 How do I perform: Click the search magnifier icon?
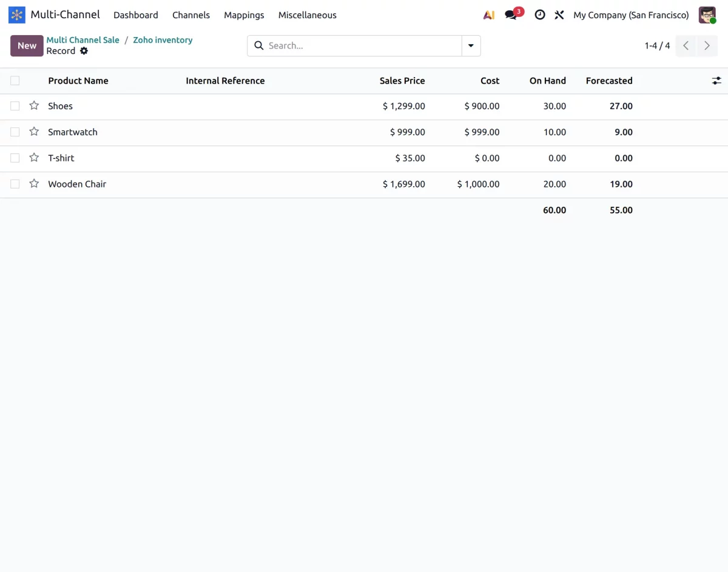point(259,45)
